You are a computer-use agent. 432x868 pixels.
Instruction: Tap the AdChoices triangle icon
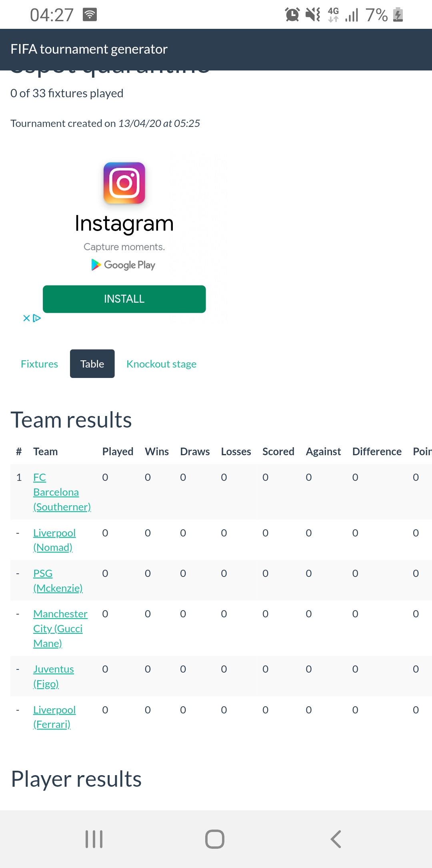coord(37,318)
